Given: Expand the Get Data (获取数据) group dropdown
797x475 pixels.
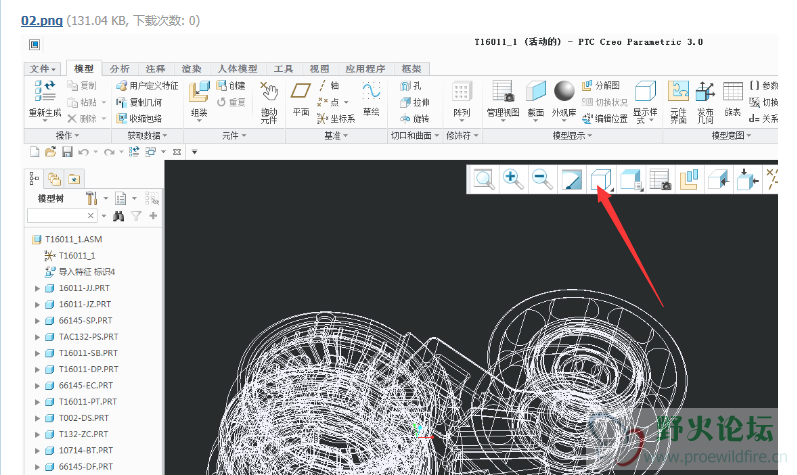Looking at the screenshot, I should (x=147, y=136).
